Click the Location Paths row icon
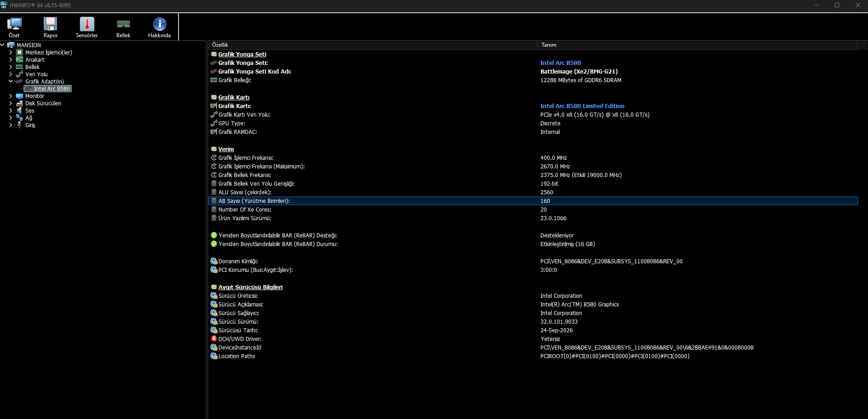 coord(214,356)
